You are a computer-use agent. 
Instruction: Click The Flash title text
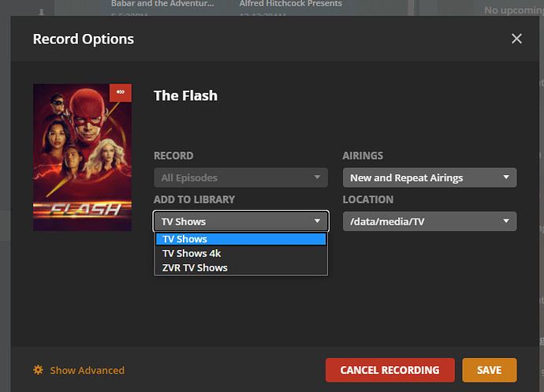(x=185, y=95)
